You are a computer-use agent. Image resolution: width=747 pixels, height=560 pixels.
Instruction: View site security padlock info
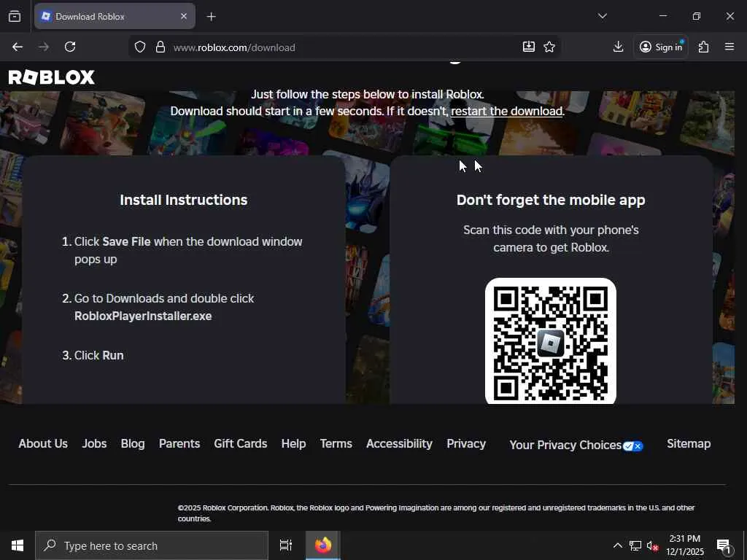[160, 47]
